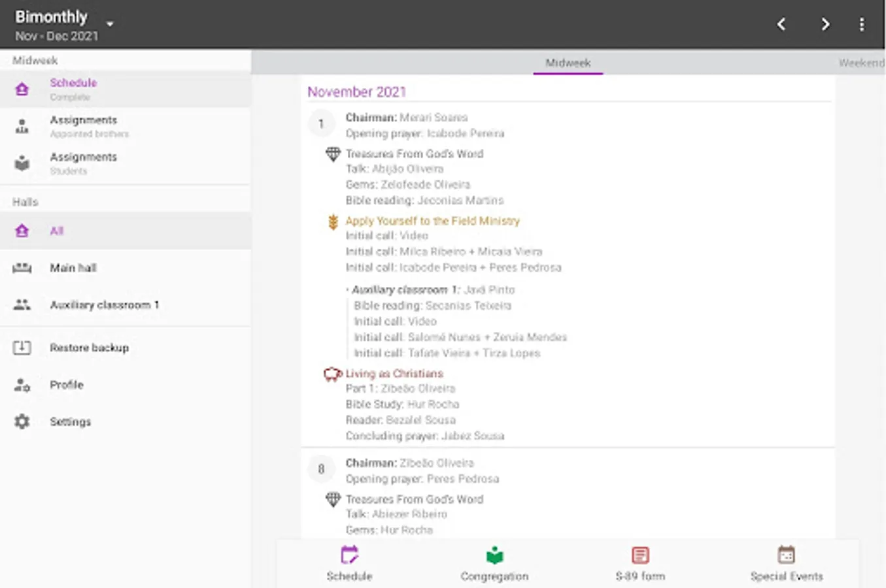
Task: Open the Congregation bottom navigation icon
Action: click(x=495, y=555)
